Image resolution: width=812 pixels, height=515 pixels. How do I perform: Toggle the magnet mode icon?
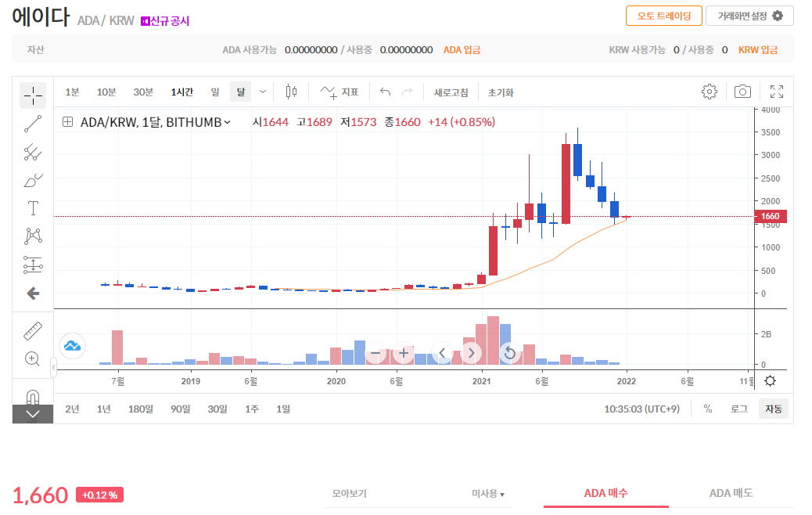pyautogui.click(x=33, y=397)
